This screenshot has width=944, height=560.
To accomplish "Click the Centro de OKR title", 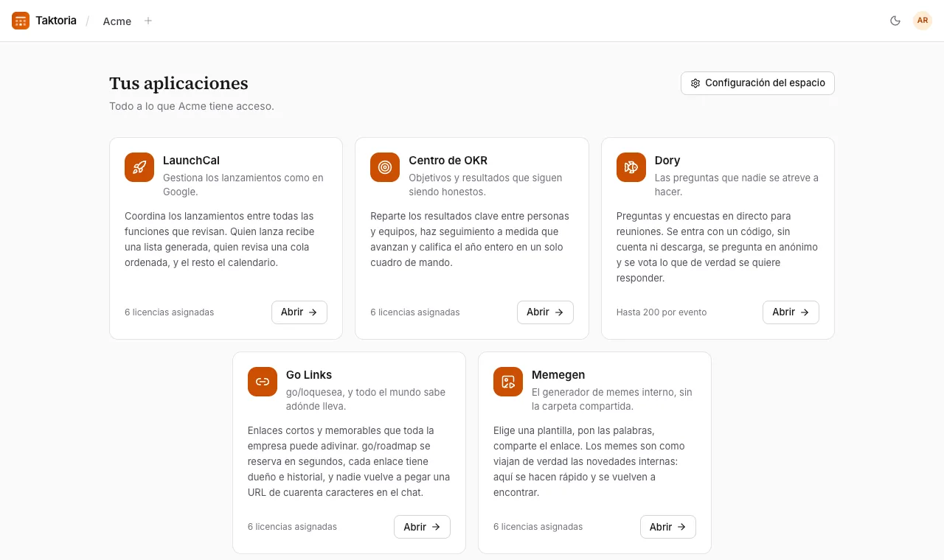I will tap(448, 161).
